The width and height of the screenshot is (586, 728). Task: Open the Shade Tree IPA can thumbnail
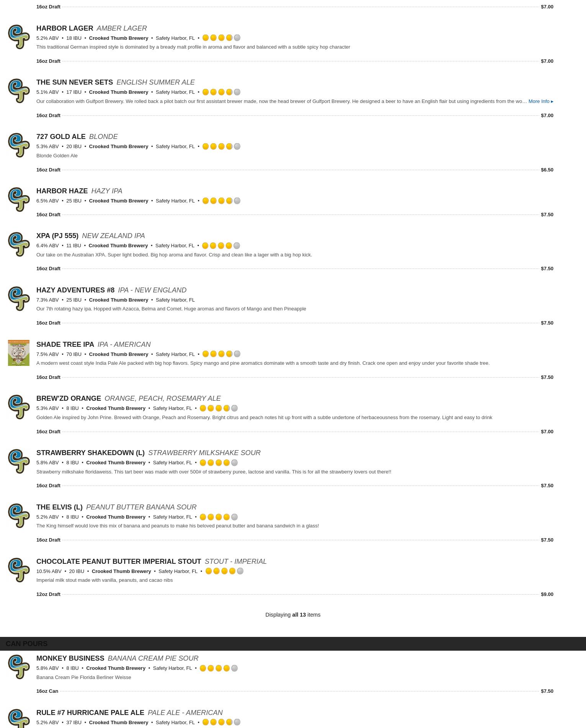19,353
